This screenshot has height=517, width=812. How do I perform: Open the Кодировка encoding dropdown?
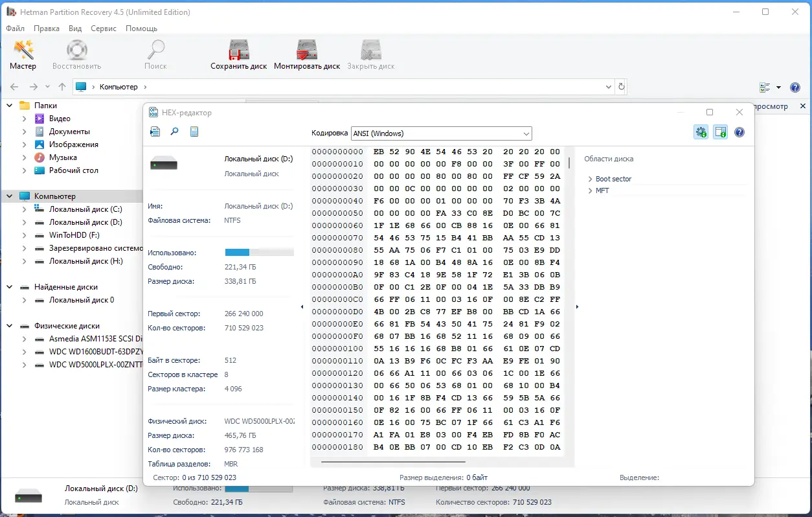pyautogui.click(x=442, y=133)
